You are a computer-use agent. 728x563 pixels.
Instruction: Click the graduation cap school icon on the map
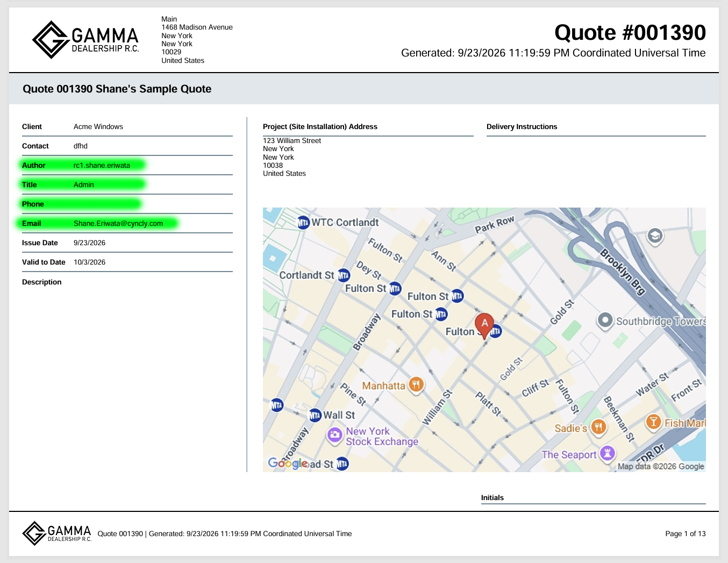coord(654,237)
